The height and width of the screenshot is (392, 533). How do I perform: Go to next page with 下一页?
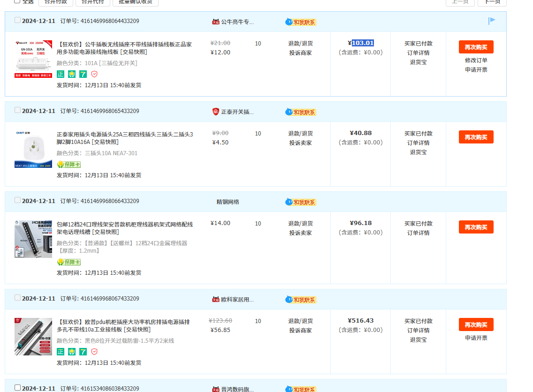point(492,1)
